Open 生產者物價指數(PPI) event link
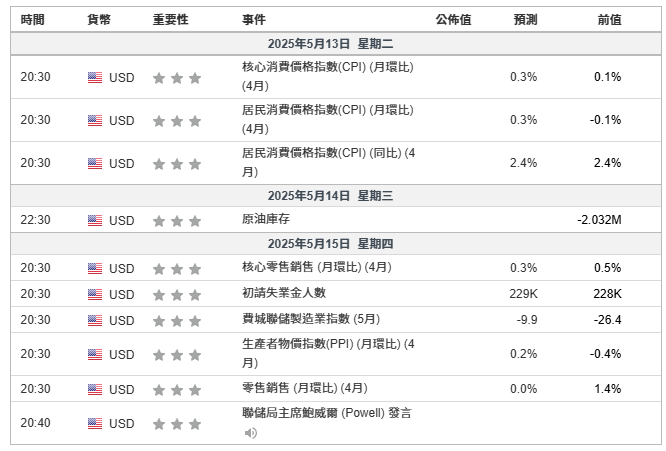Image resolution: width=666 pixels, height=451 pixels. (x=328, y=353)
